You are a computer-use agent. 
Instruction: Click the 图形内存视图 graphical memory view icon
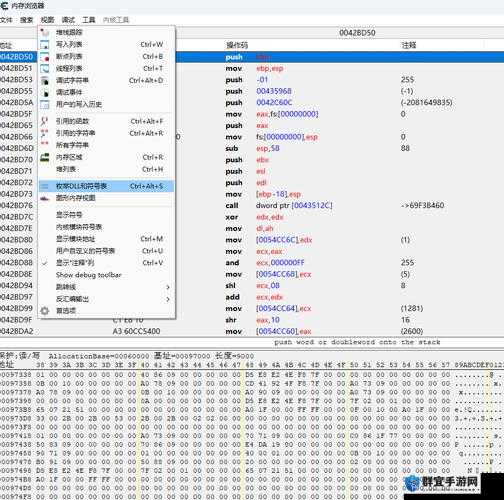click(x=45, y=198)
